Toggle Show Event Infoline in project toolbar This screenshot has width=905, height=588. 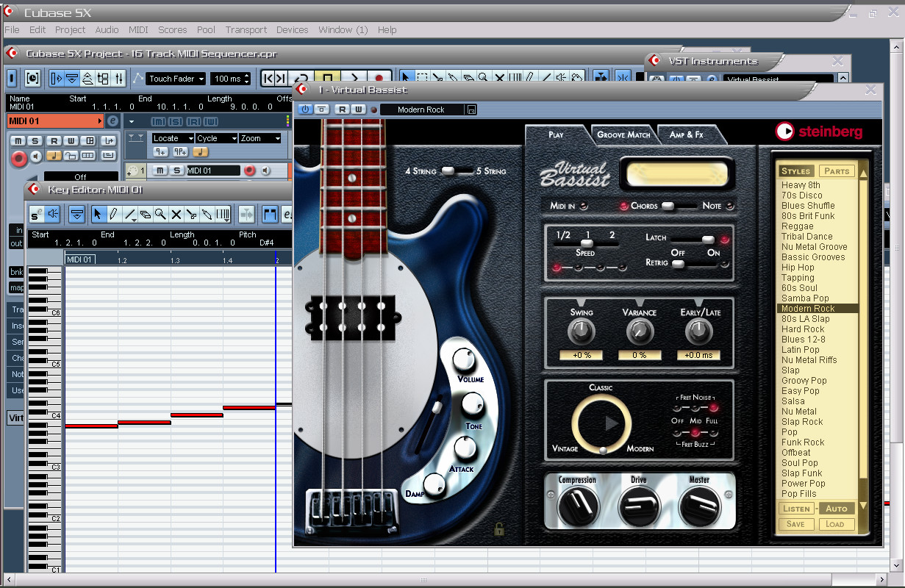coord(72,78)
